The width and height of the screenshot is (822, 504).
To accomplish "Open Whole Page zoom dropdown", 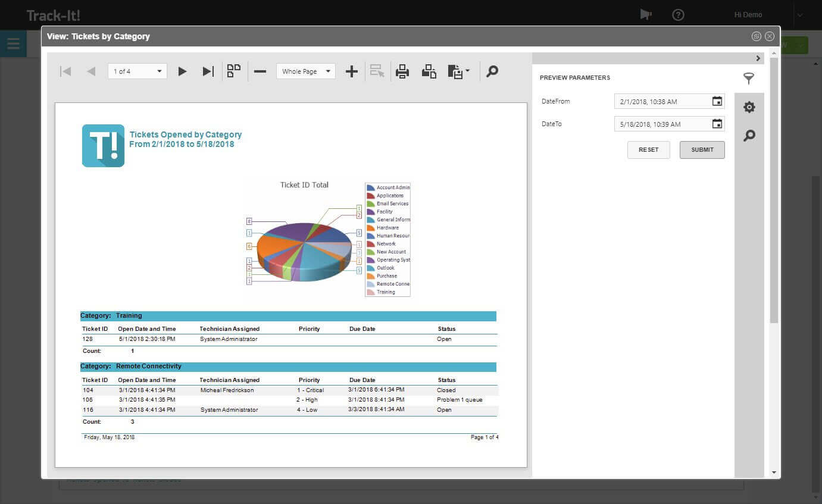I will click(x=306, y=71).
